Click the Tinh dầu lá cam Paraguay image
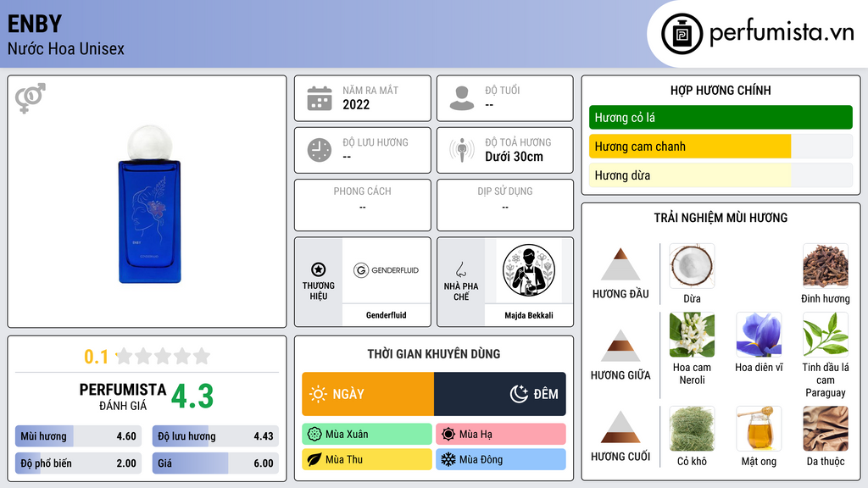868x488 pixels. pos(826,335)
